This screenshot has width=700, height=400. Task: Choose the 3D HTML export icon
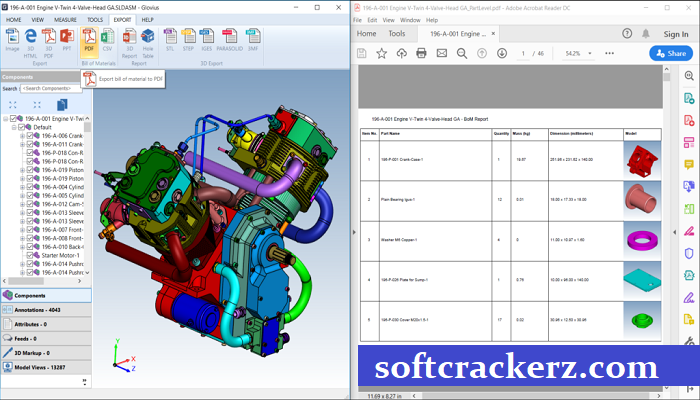tap(30, 43)
